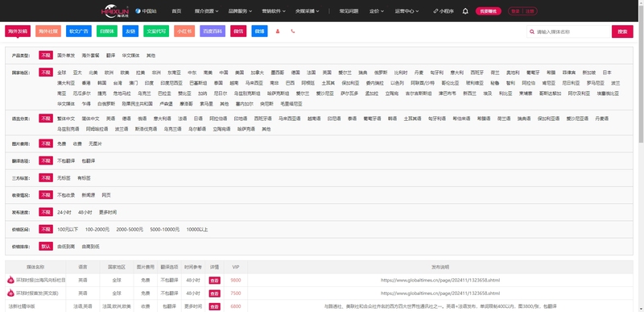Choose 收费 under 图片费用 filter

pyautogui.click(x=77, y=144)
